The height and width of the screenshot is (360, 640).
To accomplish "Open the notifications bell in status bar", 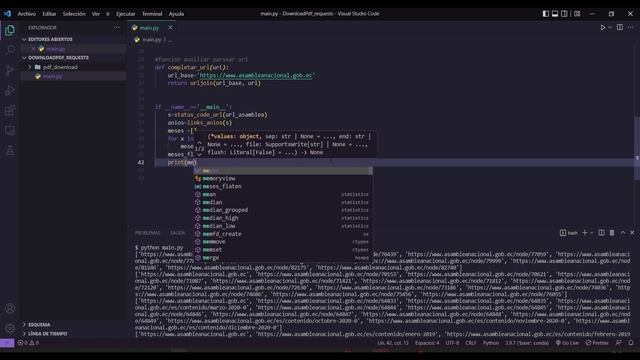I will pyautogui.click(x=631, y=343).
